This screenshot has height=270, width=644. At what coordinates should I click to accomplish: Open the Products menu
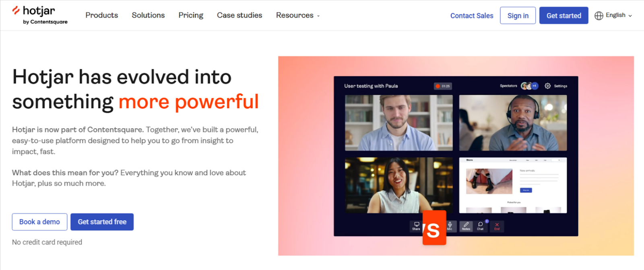pos(102,15)
